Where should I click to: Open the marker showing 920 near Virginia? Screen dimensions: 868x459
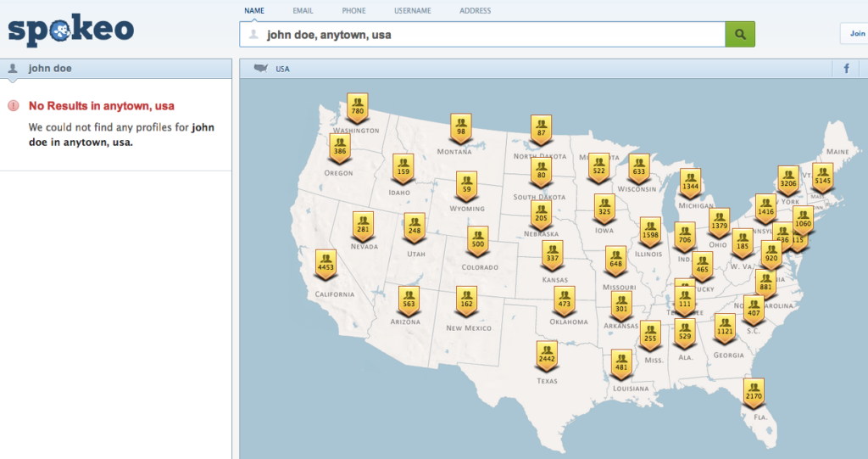tap(771, 256)
